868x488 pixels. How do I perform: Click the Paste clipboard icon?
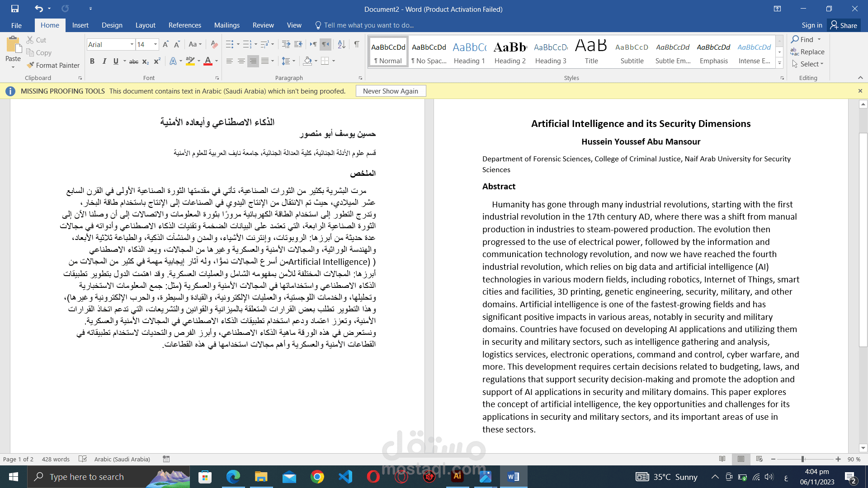click(13, 44)
